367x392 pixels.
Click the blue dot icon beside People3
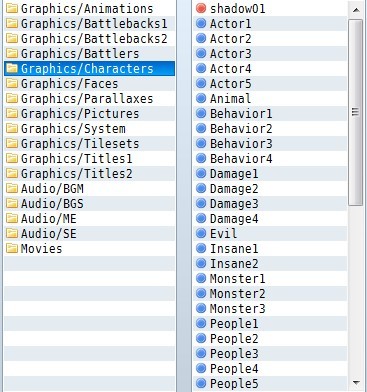[x=201, y=353]
